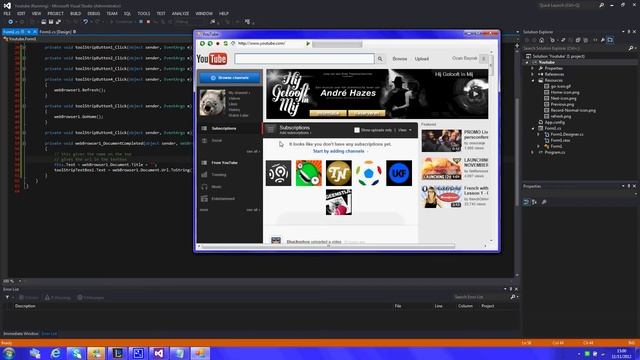This screenshot has width=640, height=360.
Task: Click the Browse link on YouTube
Action: point(400,59)
